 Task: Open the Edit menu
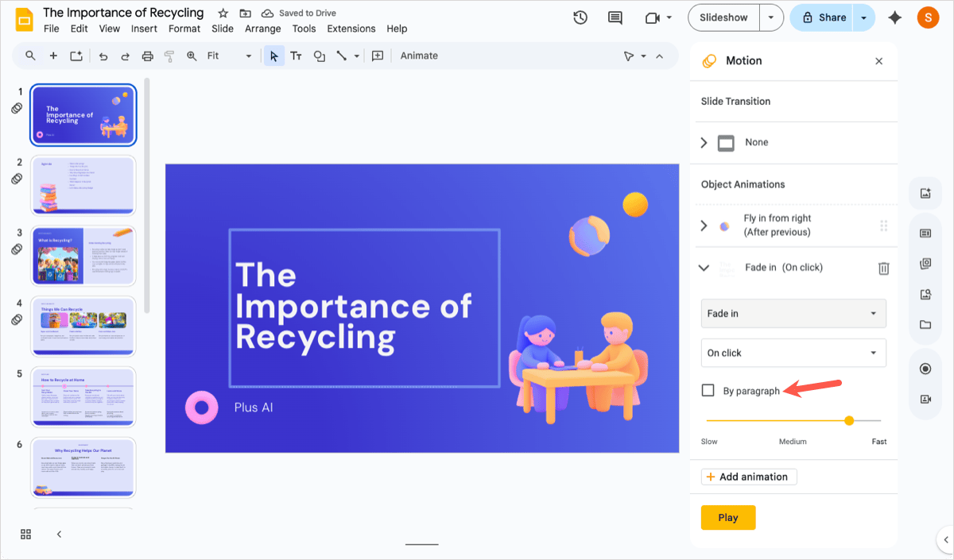79,29
